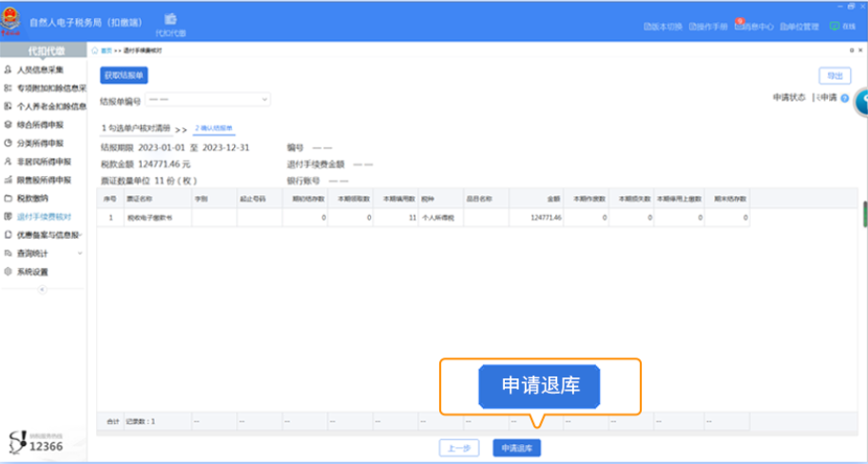Click the 导出 button
The width and height of the screenshot is (868, 464).
pos(835,76)
